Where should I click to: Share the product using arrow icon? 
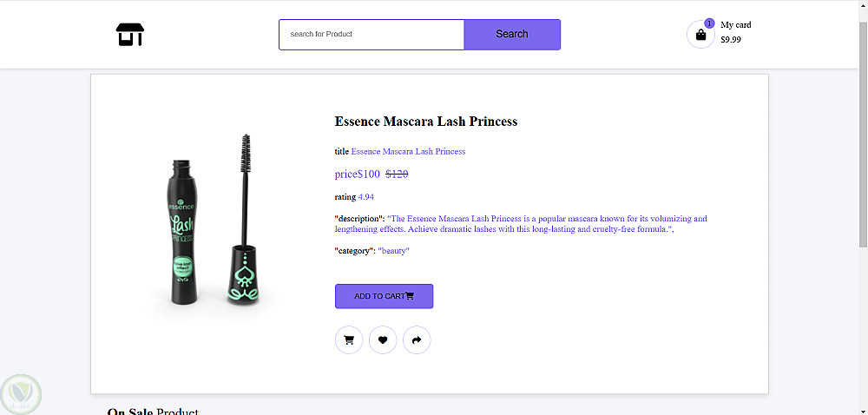[x=417, y=340]
